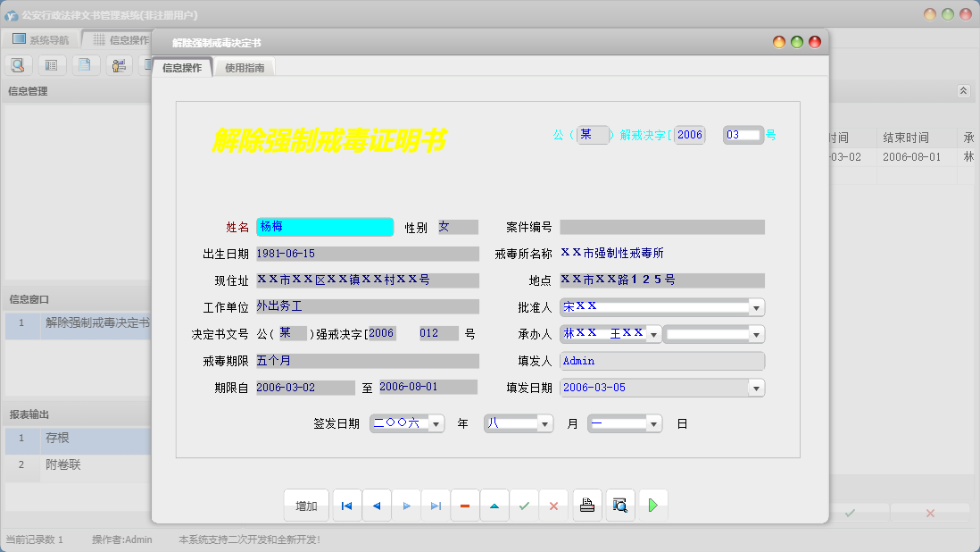This screenshot has width=980, height=552.
Task: Jump to the last record
Action: (x=436, y=505)
